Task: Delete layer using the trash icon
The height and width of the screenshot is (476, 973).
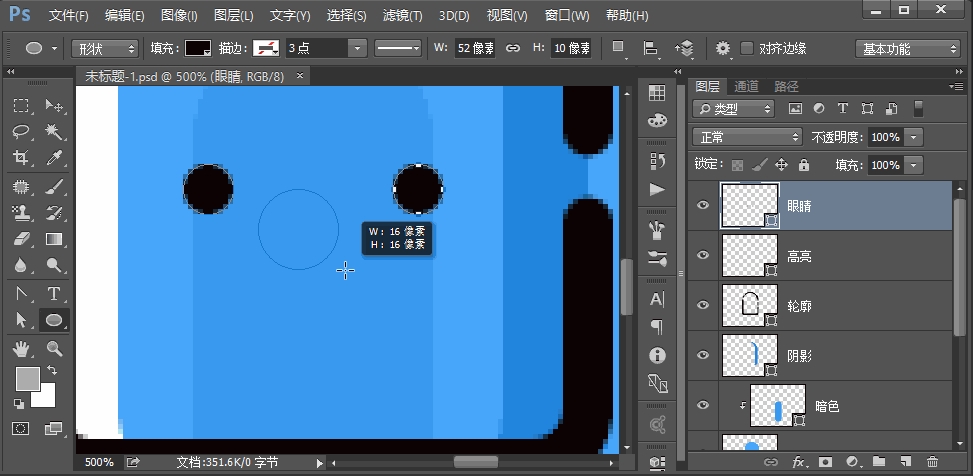Action: pyautogui.click(x=932, y=462)
